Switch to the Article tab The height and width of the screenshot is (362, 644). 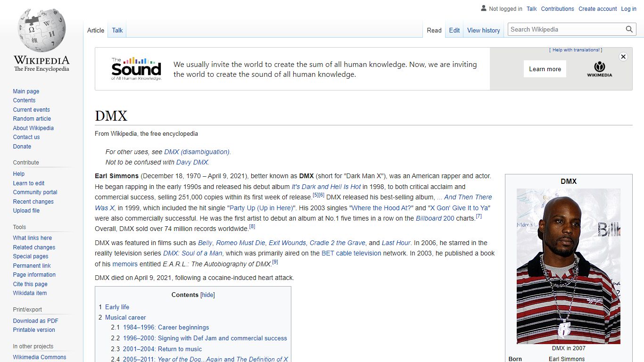pos(96,30)
